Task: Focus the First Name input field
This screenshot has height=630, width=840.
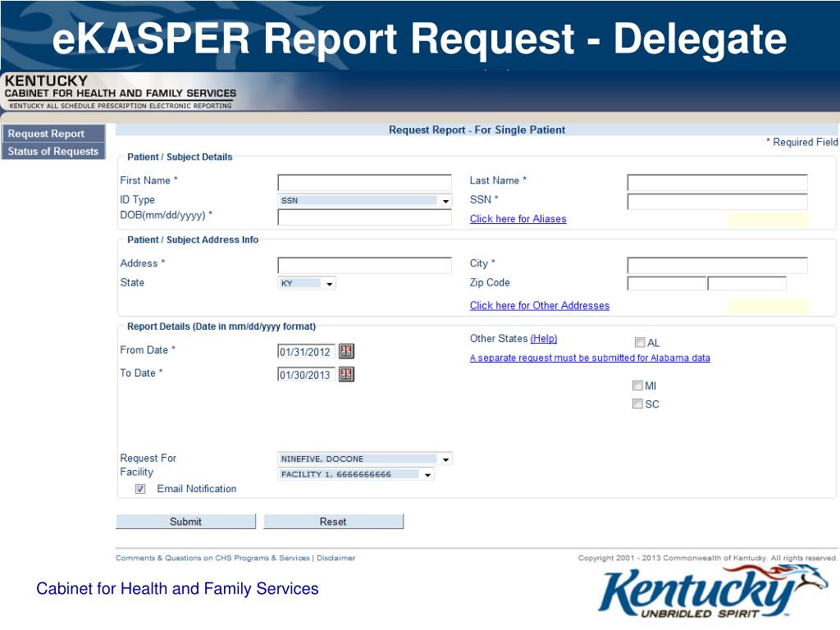Action: 365,183
